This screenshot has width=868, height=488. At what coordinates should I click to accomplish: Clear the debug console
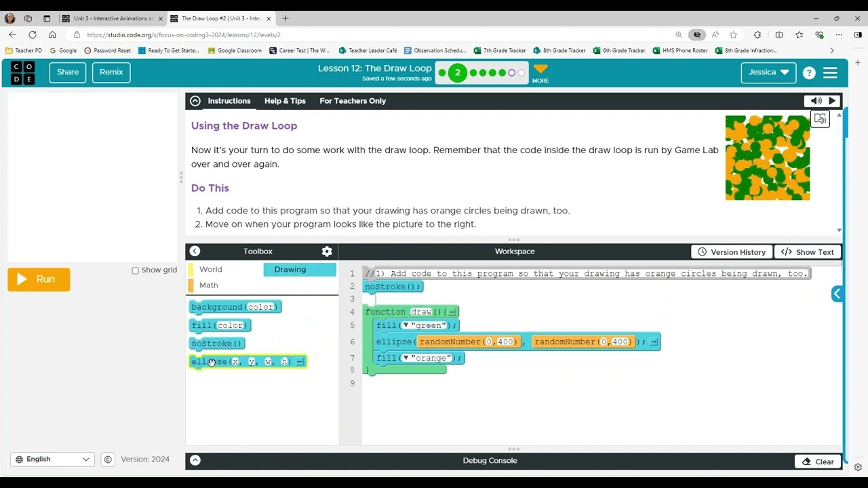[x=818, y=462]
